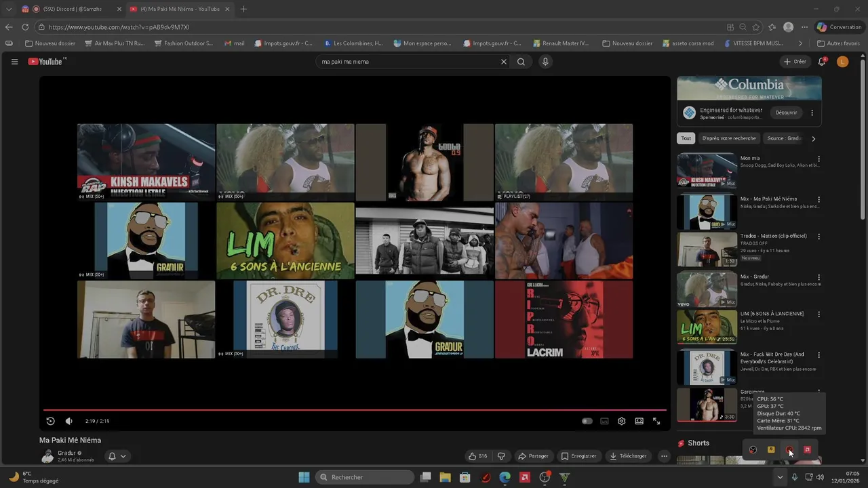Download the video with Télécharger
868x488 pixels.
tap(629, 456)
